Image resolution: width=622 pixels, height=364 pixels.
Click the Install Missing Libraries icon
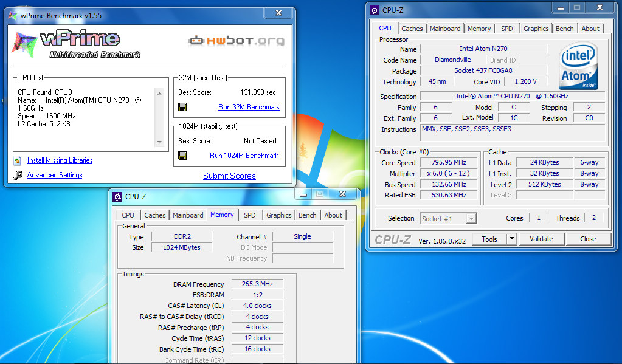18,160
